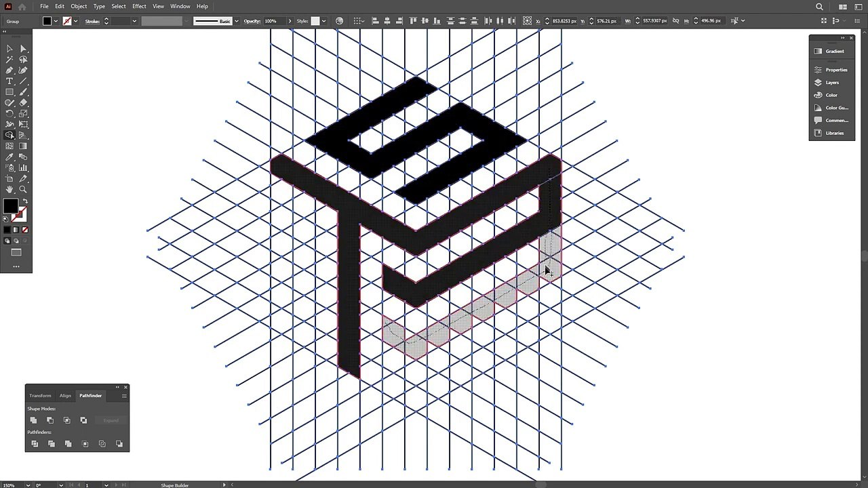Select the Pen tool
868x488 pixels.
9,70
